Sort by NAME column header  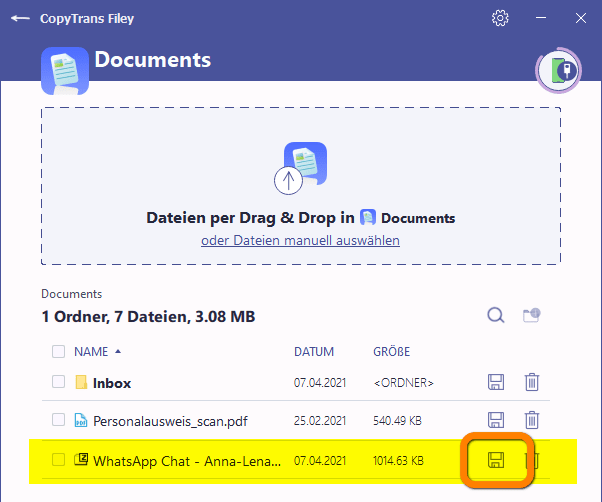point(91,352)
